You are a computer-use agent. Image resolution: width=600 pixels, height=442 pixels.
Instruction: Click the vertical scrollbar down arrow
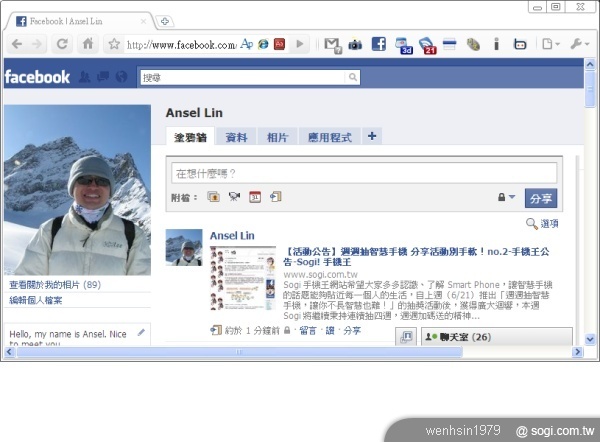pyautogui.click(x=590, y=339)
